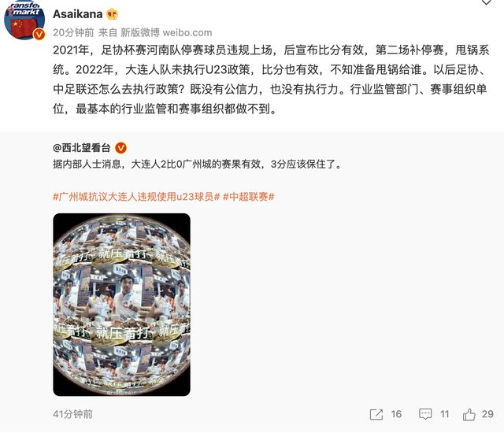
Task: Click the comment count 11
Action: point(444,414)
